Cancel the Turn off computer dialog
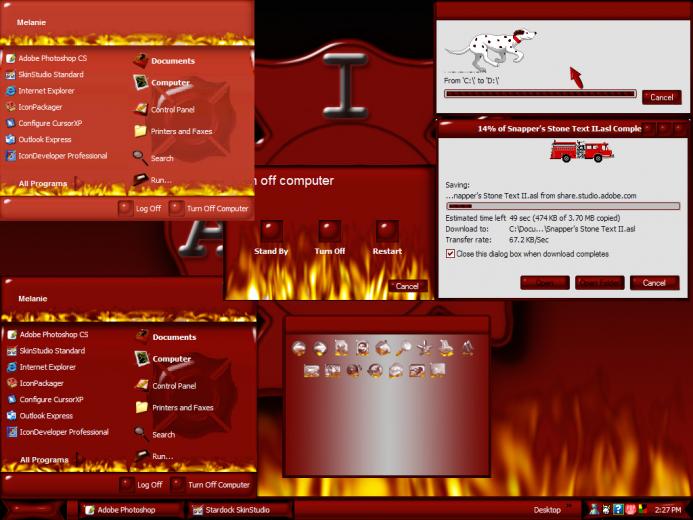 407,286
